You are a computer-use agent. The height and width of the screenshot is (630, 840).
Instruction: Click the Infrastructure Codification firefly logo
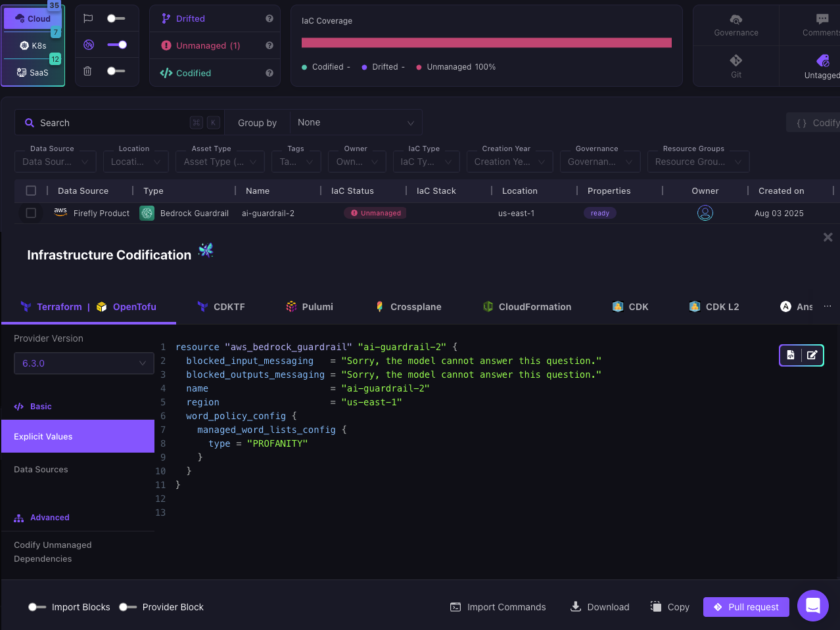[206, 250]
